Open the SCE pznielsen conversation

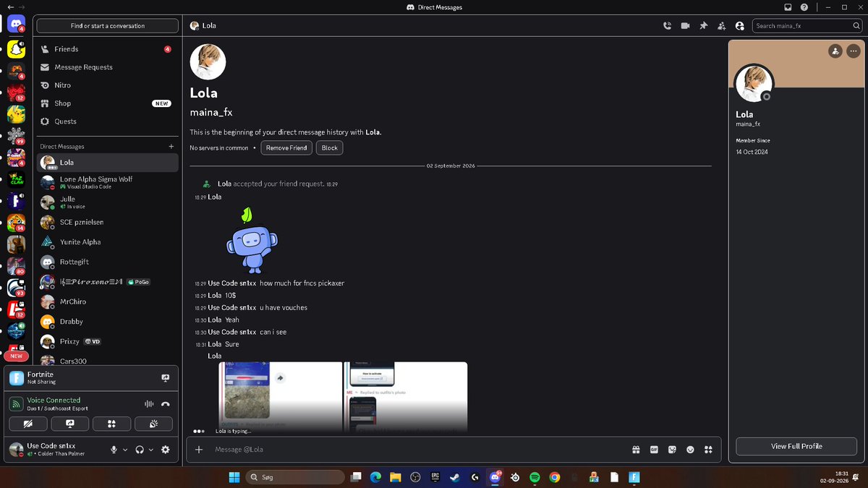(107, 222)
